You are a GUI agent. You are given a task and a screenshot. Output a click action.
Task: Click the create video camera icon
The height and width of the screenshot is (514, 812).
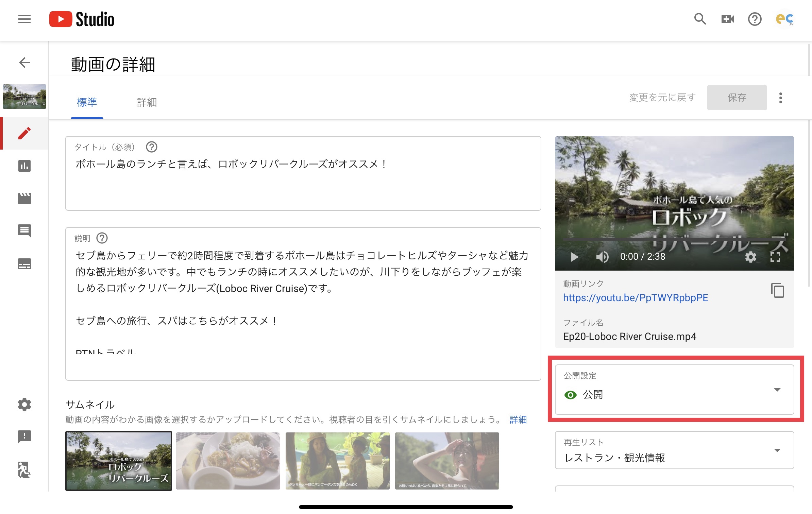727,19
